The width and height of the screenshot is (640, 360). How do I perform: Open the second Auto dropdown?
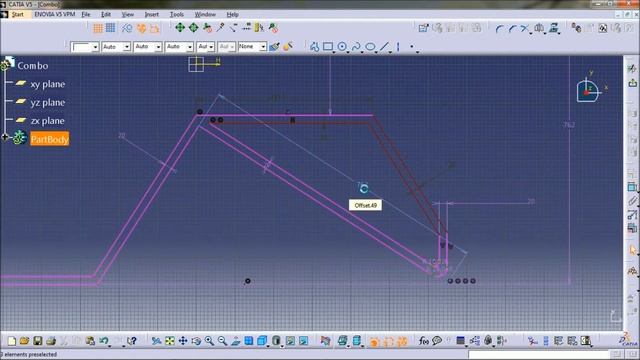click(148, 47)
